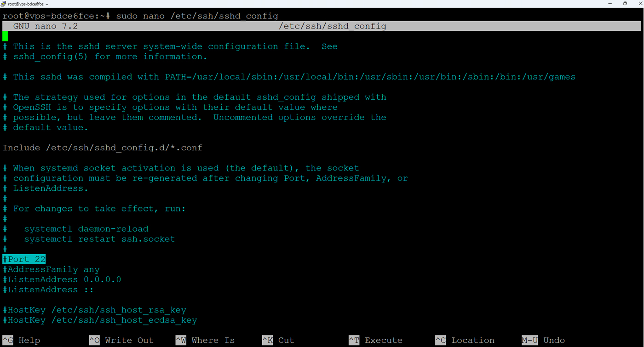Click the ^C Location shortcut
Viewport: 644px width, 347px height.
click(465, 340)
